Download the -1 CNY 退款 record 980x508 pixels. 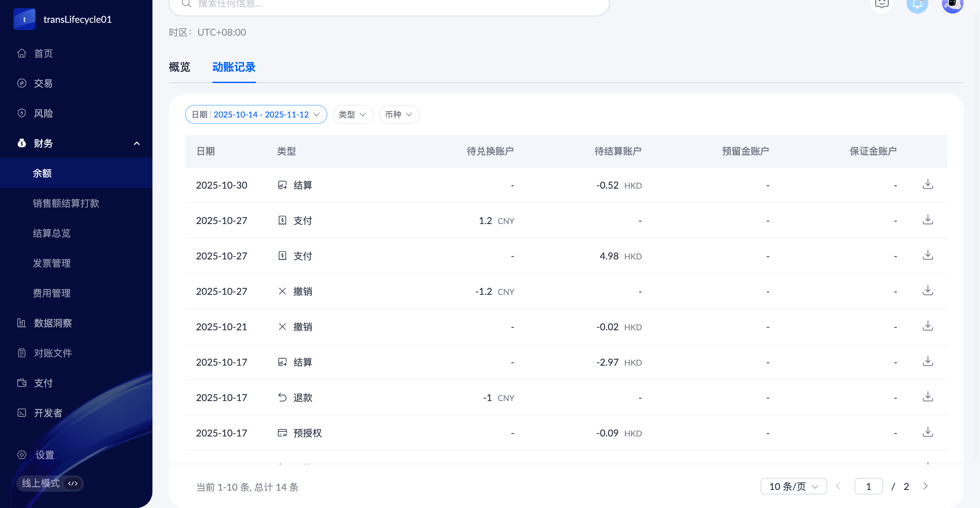point(928,397)
